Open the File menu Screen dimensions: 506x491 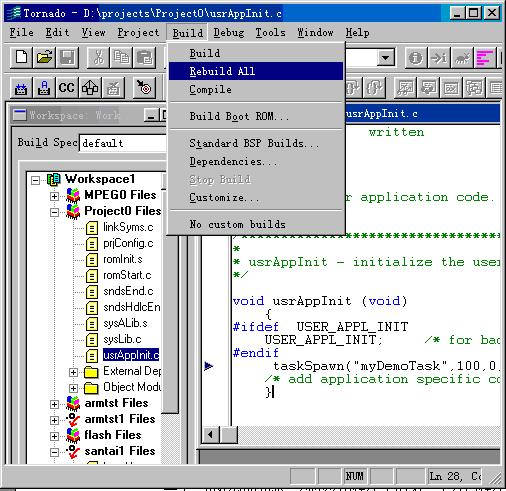[21, 32]
